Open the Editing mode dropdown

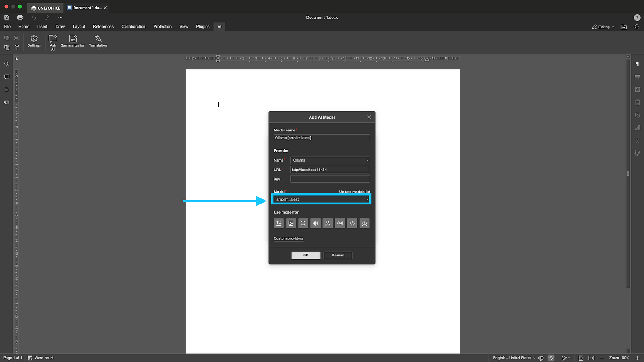603,27
